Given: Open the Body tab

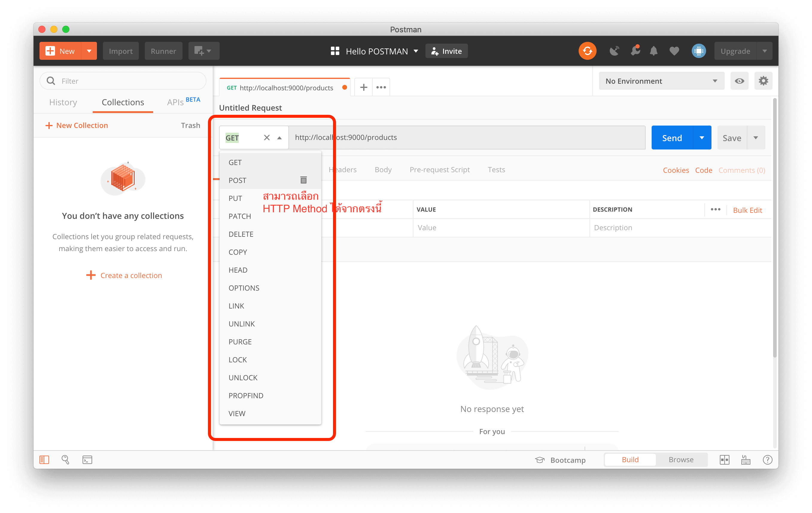Looking at the screenshot, I should click(383, 170).
